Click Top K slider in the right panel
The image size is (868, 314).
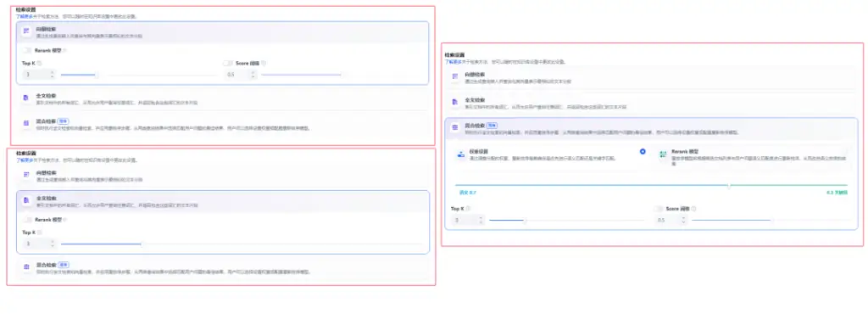coord(567,220)
